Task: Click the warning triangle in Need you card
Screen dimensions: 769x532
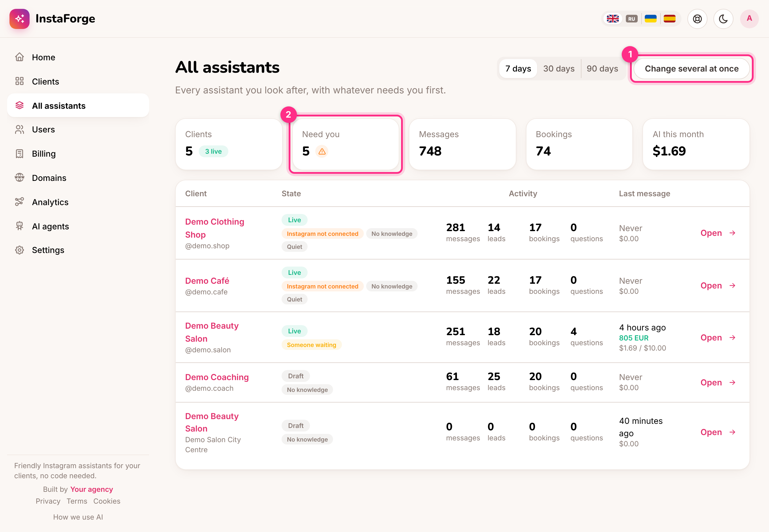Action: [x=322, y=151]
